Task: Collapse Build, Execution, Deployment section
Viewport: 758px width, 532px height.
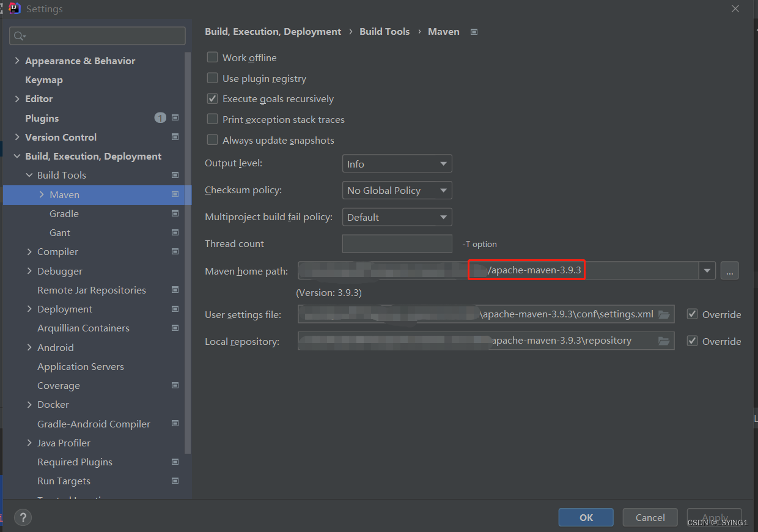Action: pyautogui.click(x=17, y=156)
